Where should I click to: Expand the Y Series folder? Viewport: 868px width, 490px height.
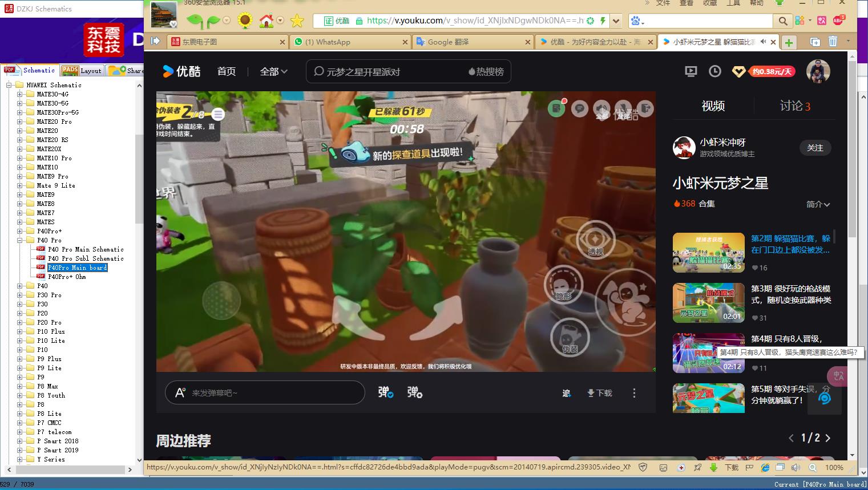pyautogui.click(x=20, y=459)
